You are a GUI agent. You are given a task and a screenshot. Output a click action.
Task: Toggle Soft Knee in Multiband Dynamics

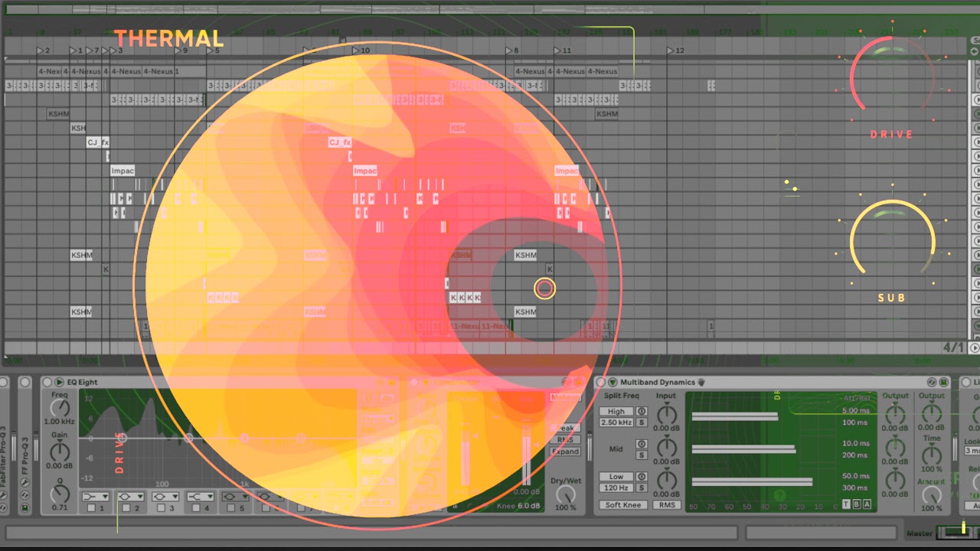coord(623,505)
